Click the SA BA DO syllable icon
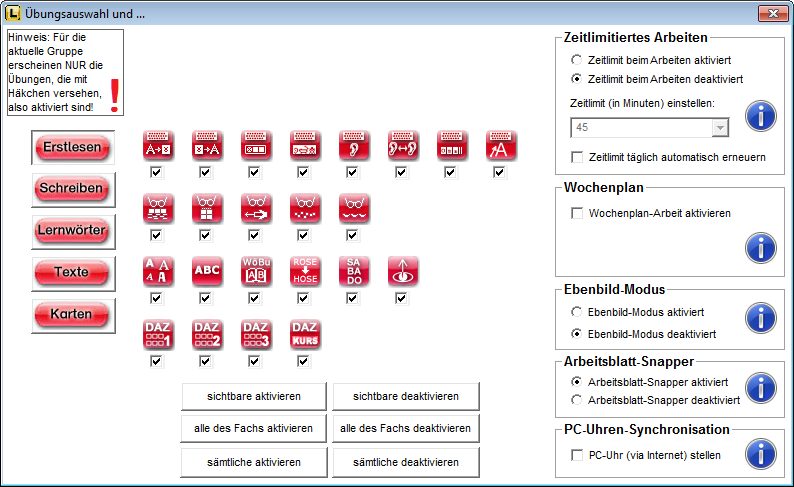Screen dimensions: 794x487 coord(354,271)
